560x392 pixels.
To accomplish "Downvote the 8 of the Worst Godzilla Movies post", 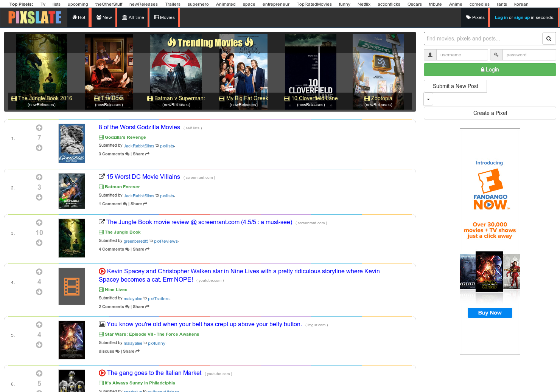I will click(39, 148).
